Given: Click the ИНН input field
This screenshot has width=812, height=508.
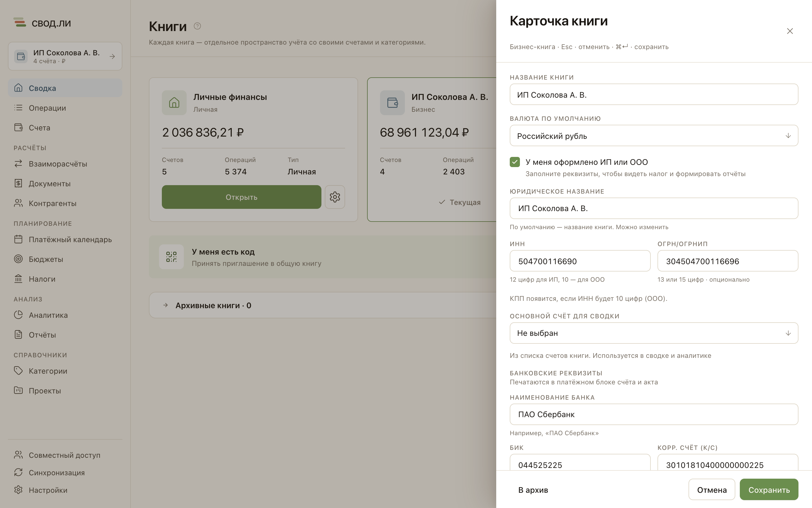Looking at the screenshot, I should [x=580, y=261].
